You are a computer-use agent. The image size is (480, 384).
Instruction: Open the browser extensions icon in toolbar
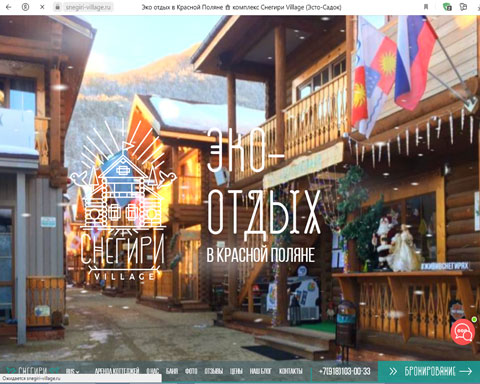pos(463,7)
